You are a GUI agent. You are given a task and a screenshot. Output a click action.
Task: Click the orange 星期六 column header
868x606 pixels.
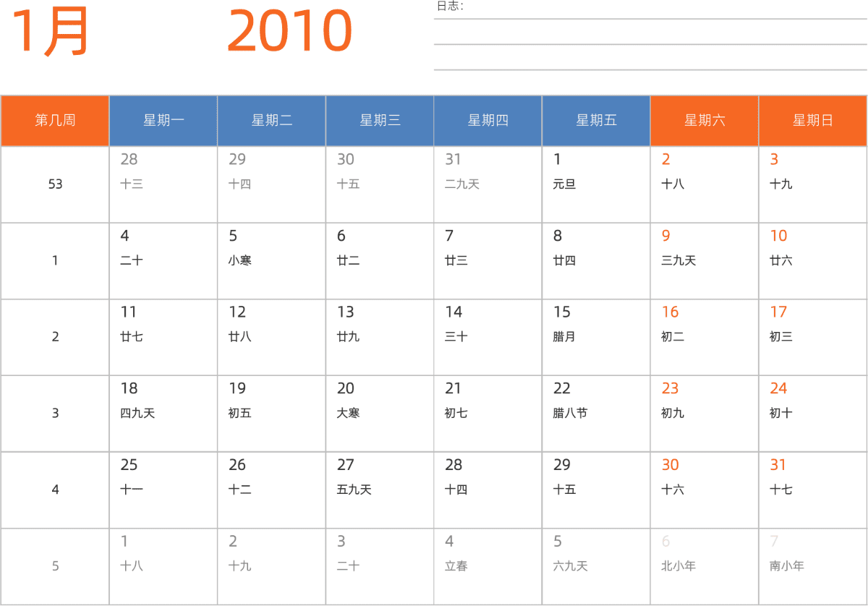tap(705, 121)
